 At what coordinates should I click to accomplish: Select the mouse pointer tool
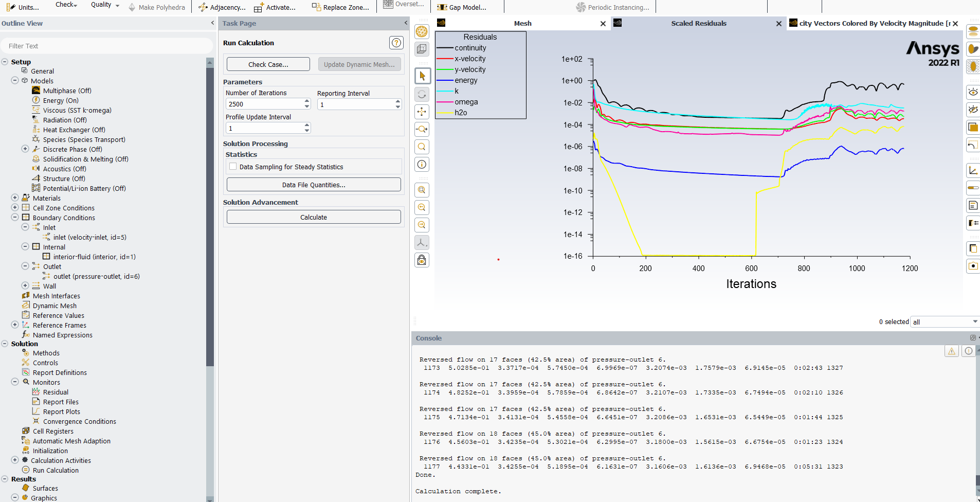pos(422,76)
